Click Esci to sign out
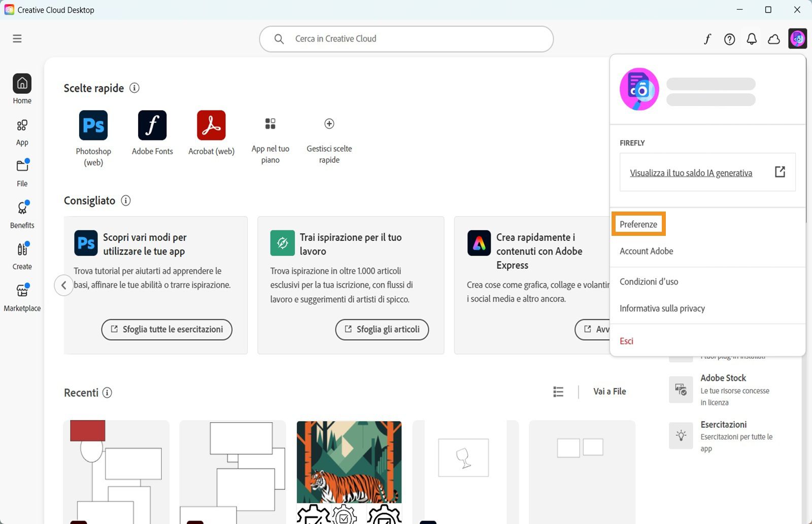 pyautogui.click(x=626, y=341)
